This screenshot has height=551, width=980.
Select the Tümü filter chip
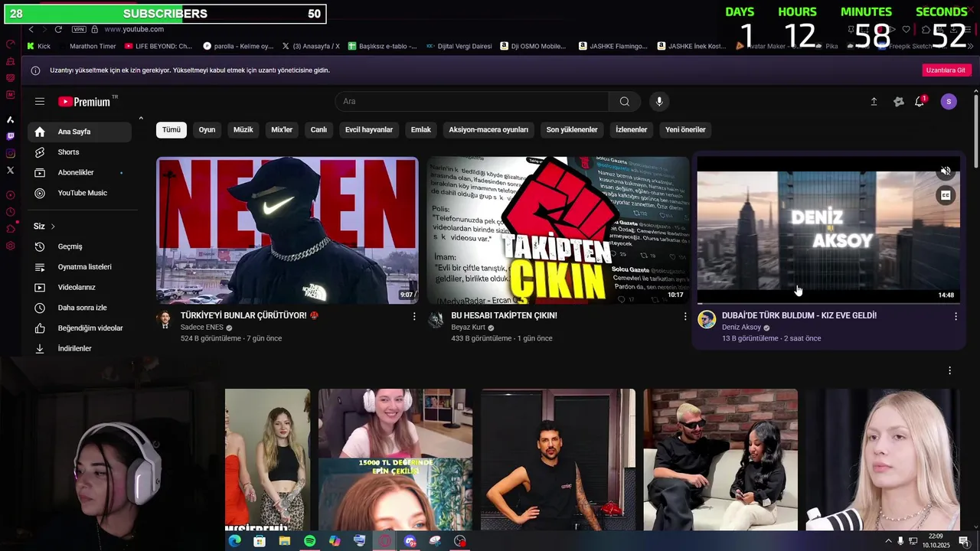pyautogui.click(x=171, y=129)
